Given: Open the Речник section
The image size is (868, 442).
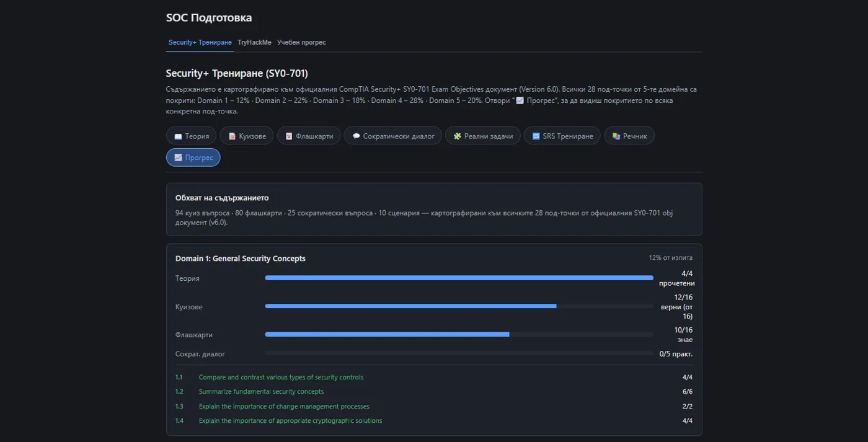Looking at the screenshot, I should click(629, 136).
